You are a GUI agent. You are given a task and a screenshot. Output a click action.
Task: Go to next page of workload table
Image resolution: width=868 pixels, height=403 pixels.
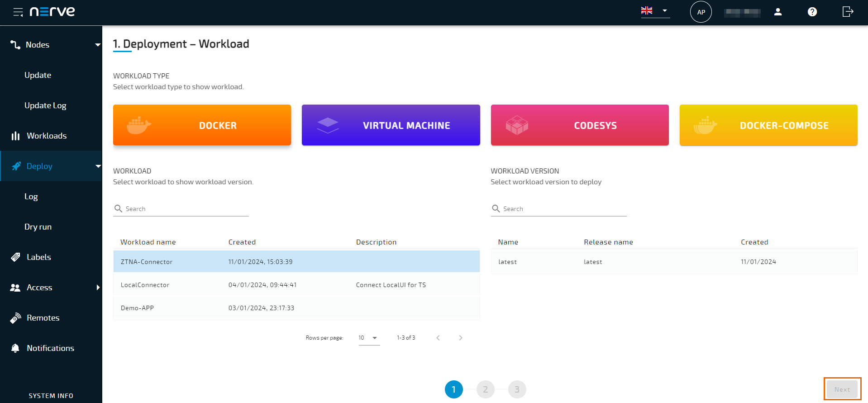(460, 338)
